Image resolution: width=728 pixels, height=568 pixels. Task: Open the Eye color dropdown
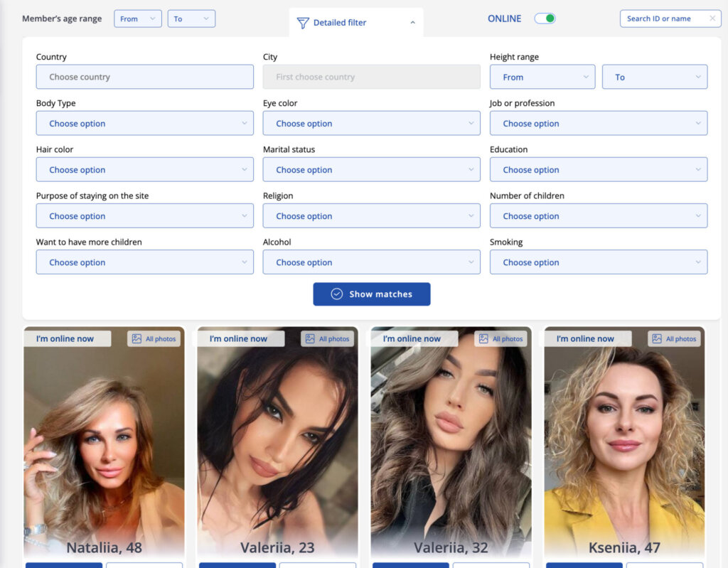(x=371, y=122)
